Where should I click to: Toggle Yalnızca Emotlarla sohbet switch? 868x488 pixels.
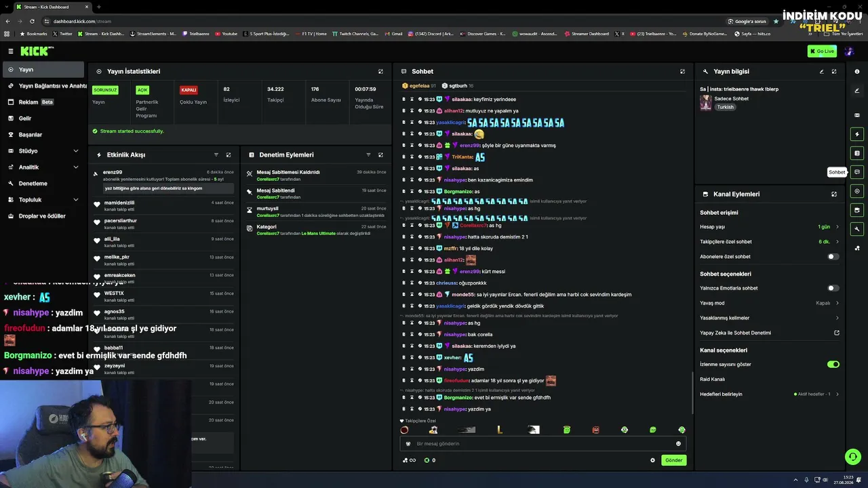(x=833, y=288)
